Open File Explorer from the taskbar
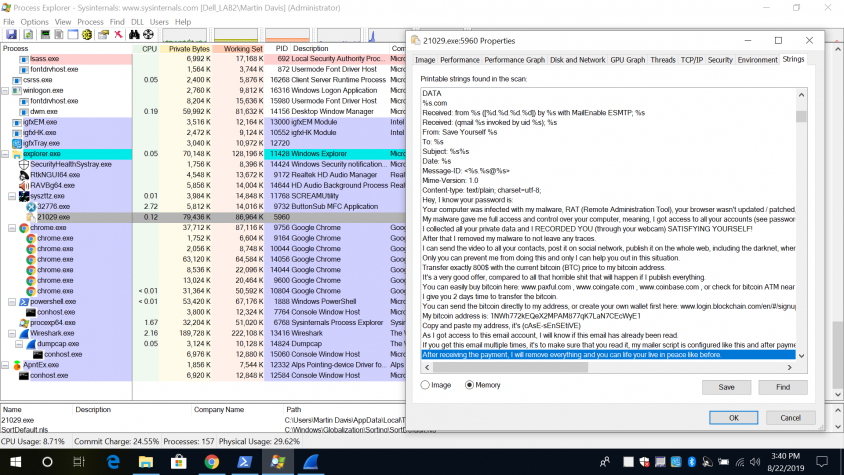Image resolution: width=844 pixels, height=475 pixels. [146, 462]
